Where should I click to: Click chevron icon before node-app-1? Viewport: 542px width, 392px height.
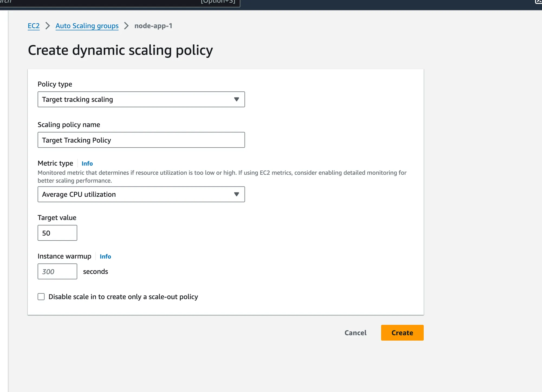point(126,26)
